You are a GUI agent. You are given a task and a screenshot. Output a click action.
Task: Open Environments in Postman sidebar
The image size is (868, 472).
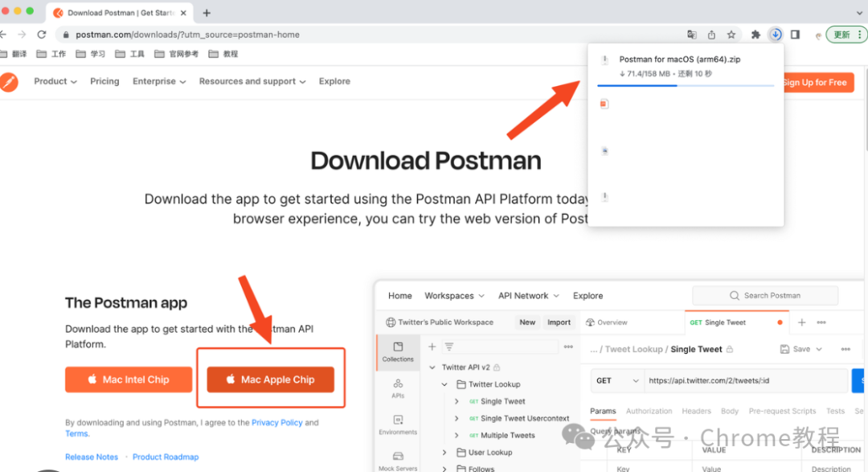click(398, 425)
